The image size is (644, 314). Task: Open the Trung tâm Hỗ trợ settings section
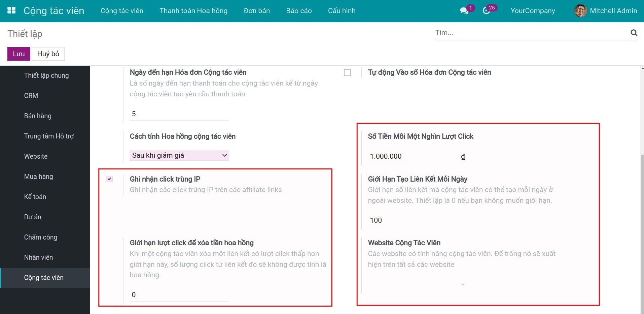pyautogui.click(x=48, y=136)
